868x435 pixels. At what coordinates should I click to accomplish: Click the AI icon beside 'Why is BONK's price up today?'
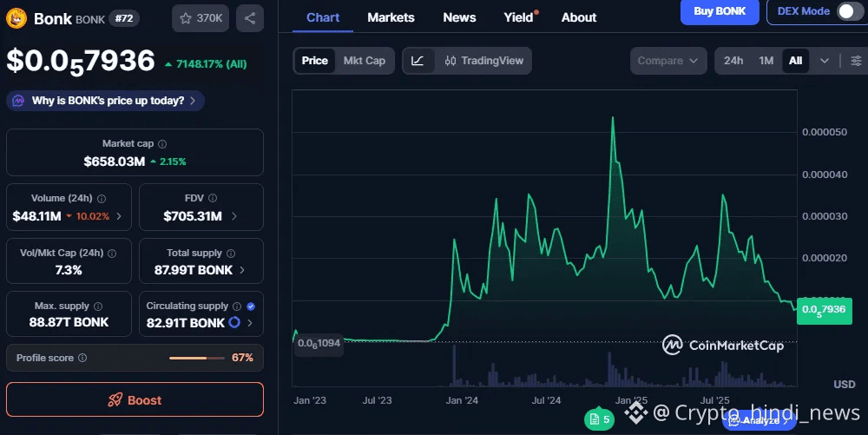pyautogui.click(x=18, y=101)
